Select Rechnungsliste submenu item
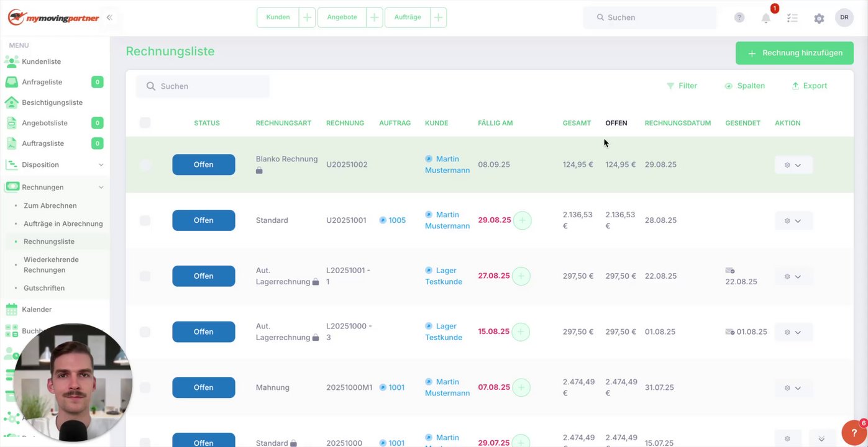Viewport: 868px width, 447px height. coord(49,242)
